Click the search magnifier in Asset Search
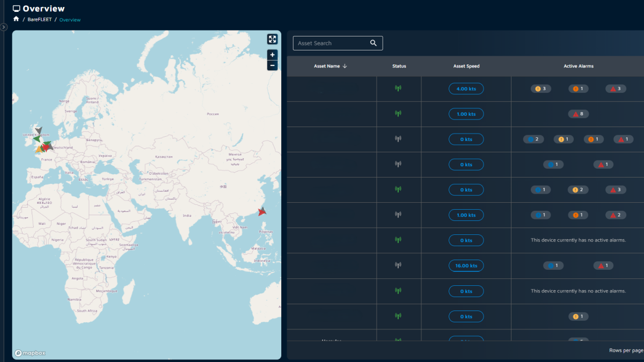The image size is (644, 362). pyautogui.click(x=373, y=43)
